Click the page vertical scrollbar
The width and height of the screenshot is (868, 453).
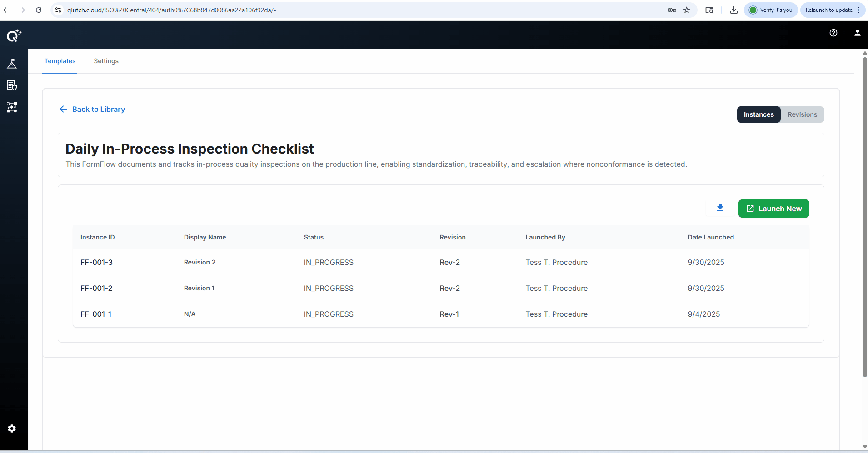pos(865,217)
